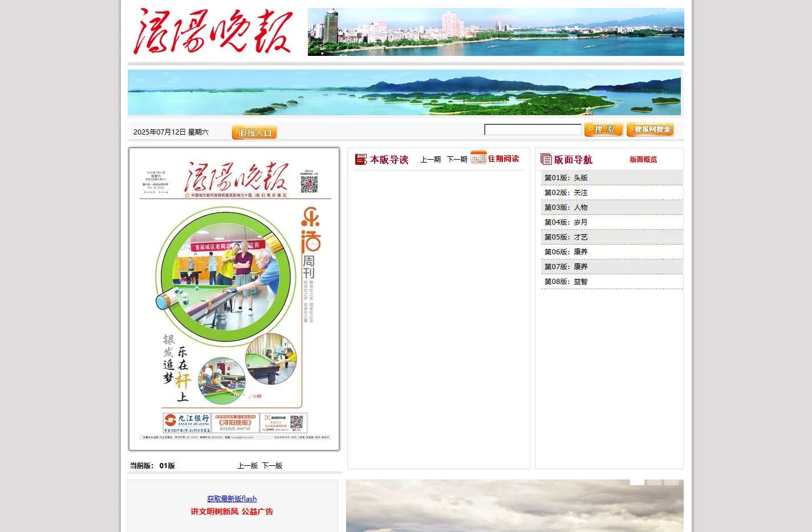
Task: Click 获取最新版flash link
Action: pyautogui.click(x=232, y=499)
